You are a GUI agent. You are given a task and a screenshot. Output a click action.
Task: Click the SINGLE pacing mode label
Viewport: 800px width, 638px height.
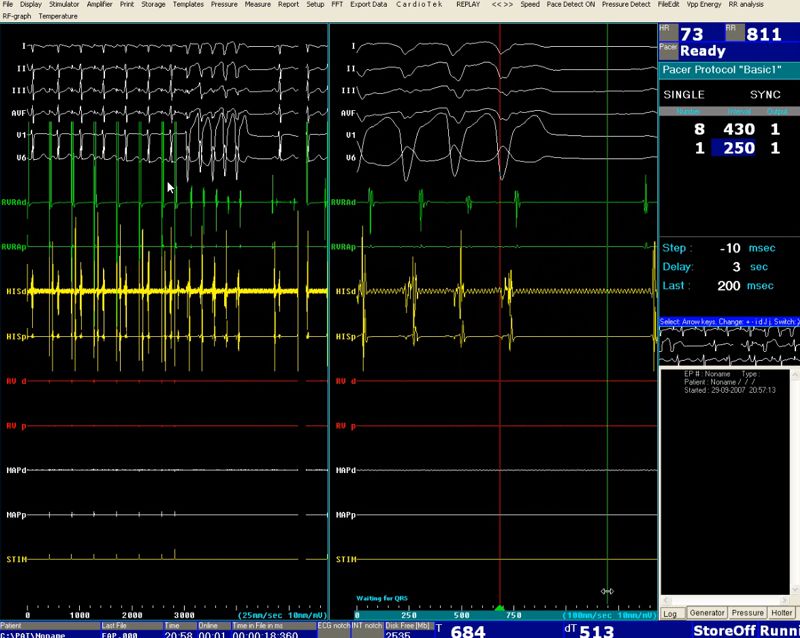tap(684, 95)
